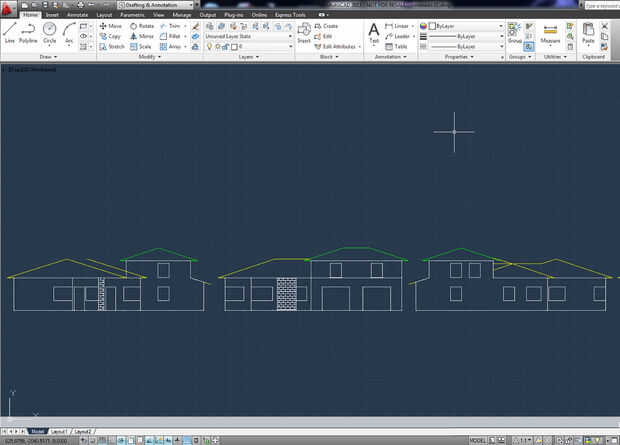Click the Erase icon in Modify panel
The height and width of the screenshot is (445, 620).
pos(195,26)
